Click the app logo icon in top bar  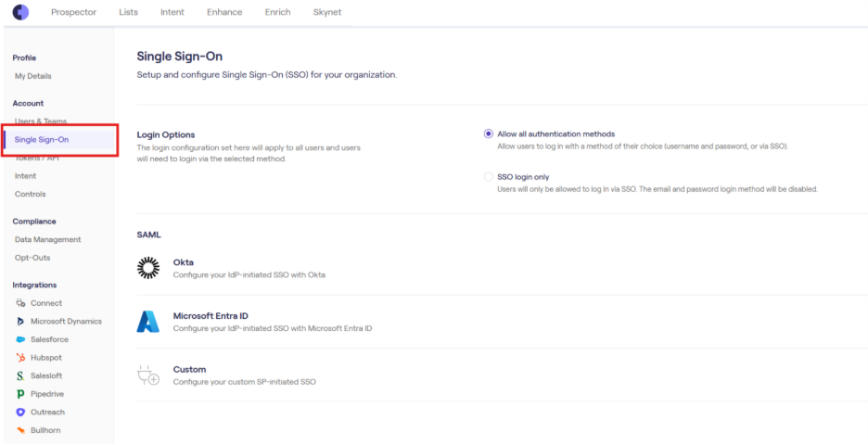tap(20, 12)
